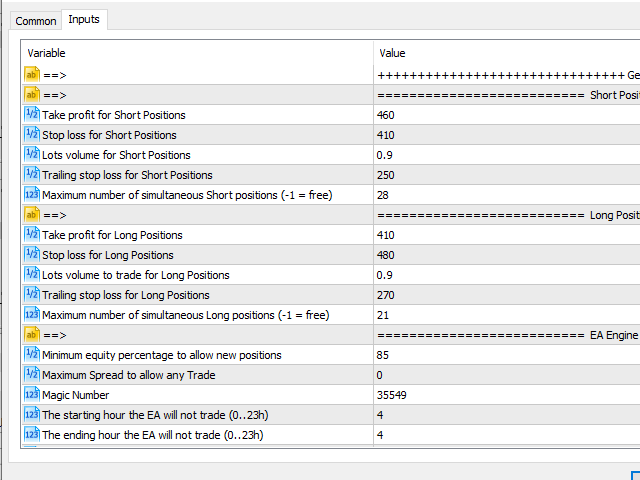640x480 pixels.
Task: Select Long take profit value 410
Action: click(386, 235)
